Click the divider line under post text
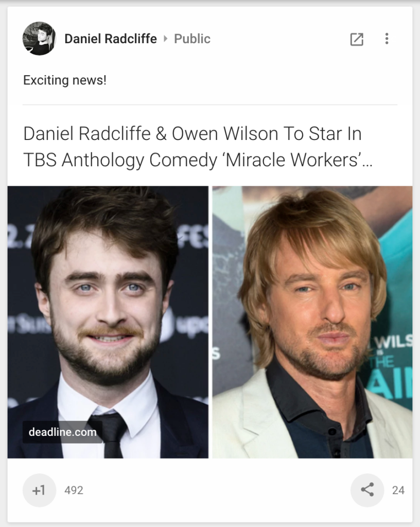This screenshot has height=527, width=420. click(209, 104)
